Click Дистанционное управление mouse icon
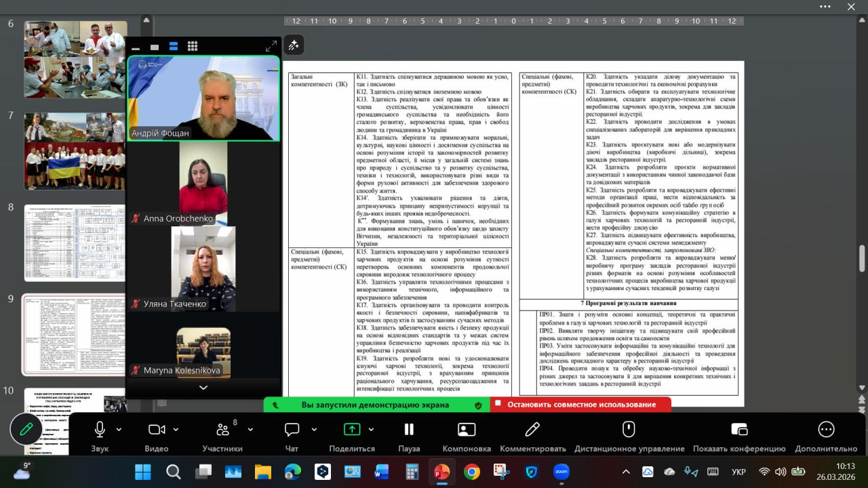 (x=629, y=430)
